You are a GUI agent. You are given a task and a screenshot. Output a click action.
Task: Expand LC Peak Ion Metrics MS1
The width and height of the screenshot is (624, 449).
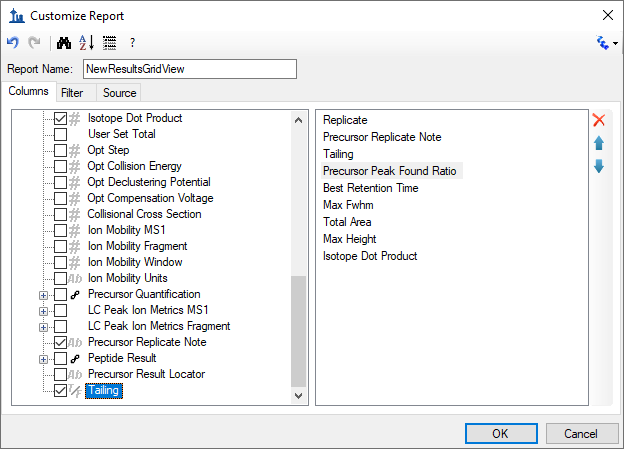pyautogui.click(x=43, y=311)
